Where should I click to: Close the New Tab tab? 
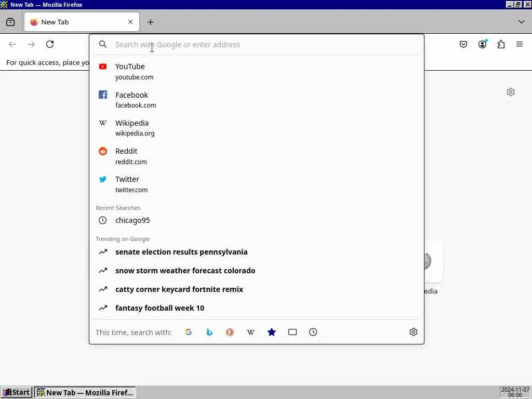tap(130, 22)
